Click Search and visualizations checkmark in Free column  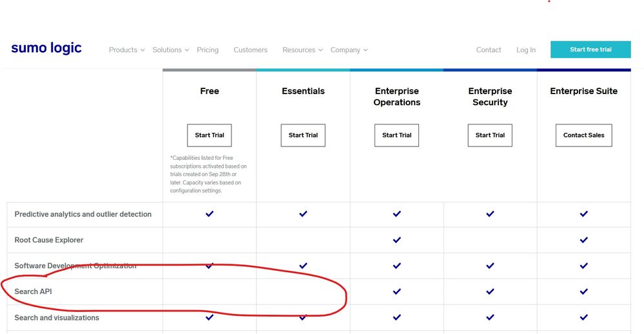[x=210, y=317]
